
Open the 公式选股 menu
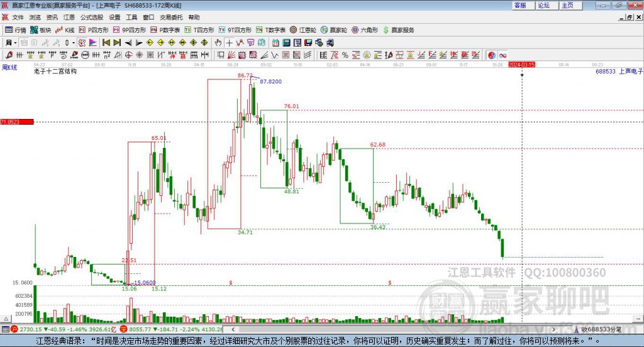[x=92, y=17]
